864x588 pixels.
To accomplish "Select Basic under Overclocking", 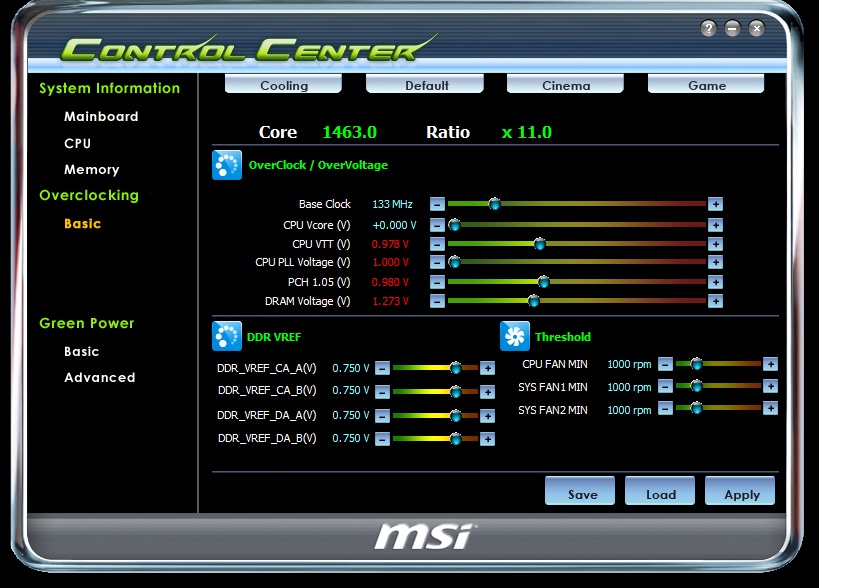I will [82, 223].
